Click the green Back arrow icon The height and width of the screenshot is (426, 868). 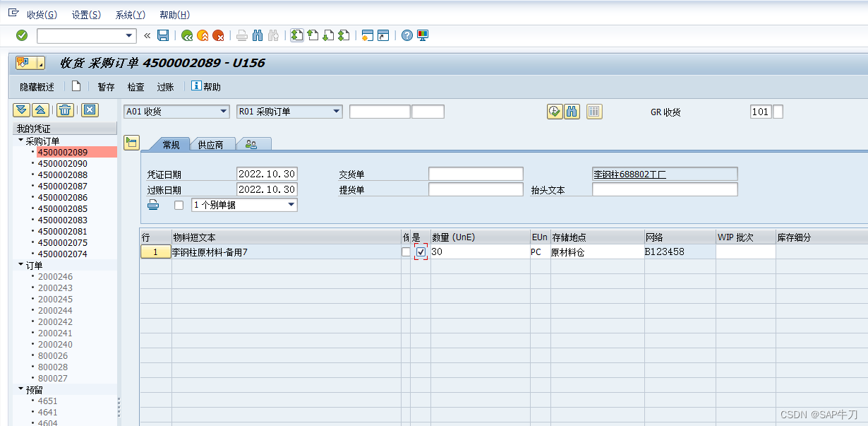(187, 35)
